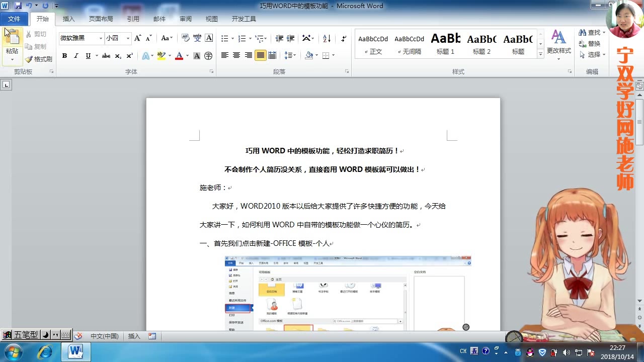Click the paragraph shading paint bucket
Viewport: 644px width, 362px height.
(x=309, y=55)
